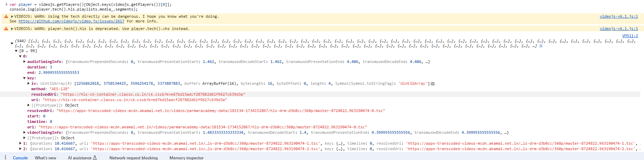Click the deprecated hls warning triangle icon
This screenshot has height=160, width=644.
[6, 29]
